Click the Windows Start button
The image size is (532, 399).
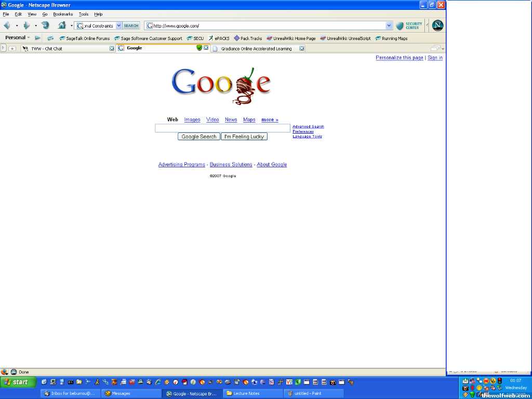(17, 382)
